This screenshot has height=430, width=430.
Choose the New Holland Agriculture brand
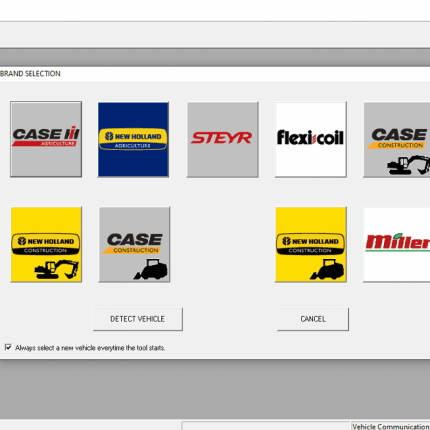(133, 139)
